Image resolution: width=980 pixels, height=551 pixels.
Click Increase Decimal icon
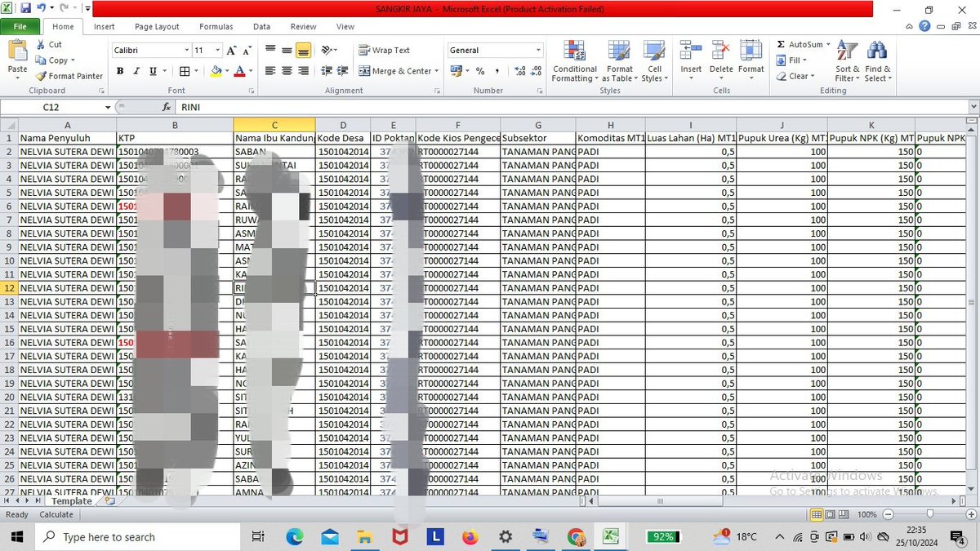point(520,71)
